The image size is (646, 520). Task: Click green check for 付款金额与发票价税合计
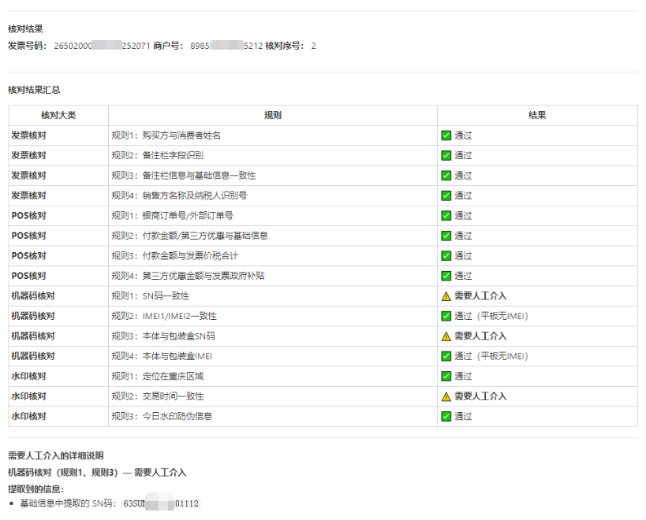(446, 256)
